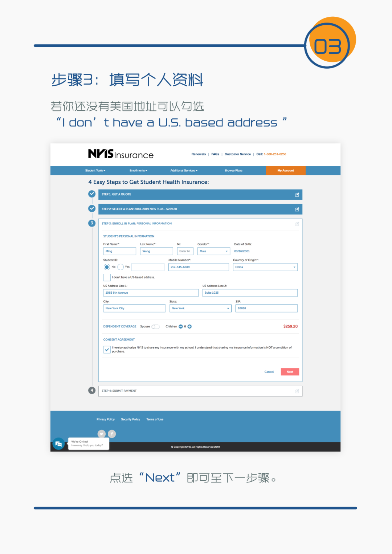The width and height of the screenshot is (392, 554).
Task: Click the step 2 checkmark circle
Action: click(x=92, y=208)
